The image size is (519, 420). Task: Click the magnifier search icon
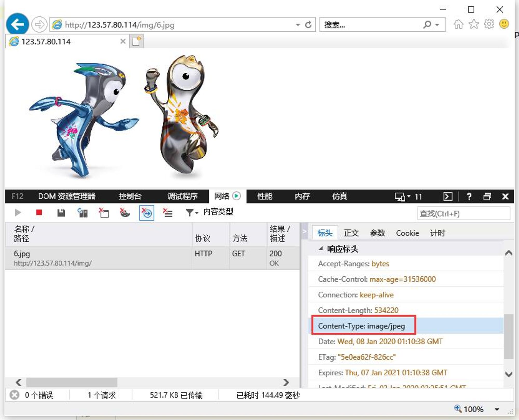tap(427, 25)
